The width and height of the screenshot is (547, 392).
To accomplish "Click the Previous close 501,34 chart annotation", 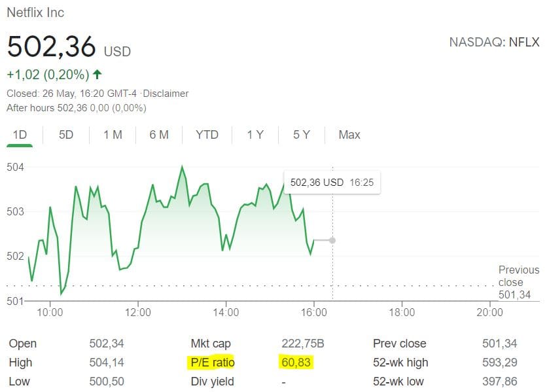I will click(519, 282).
